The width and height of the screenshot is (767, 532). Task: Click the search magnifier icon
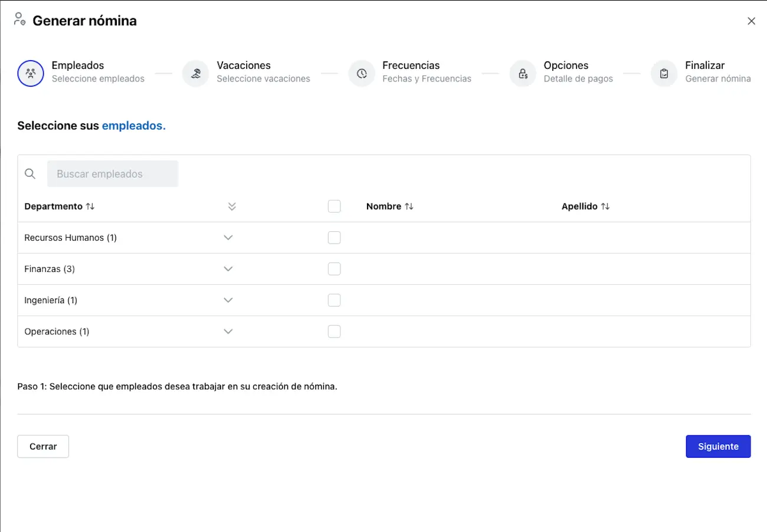pyautogui.click(x=30, y=174)
